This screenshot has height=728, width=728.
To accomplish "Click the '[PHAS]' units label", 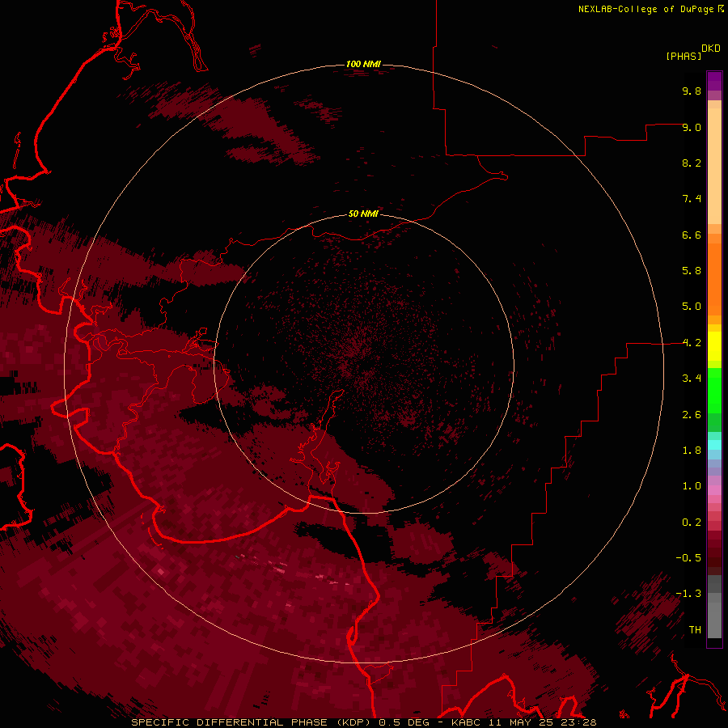I will coord(684,57).
